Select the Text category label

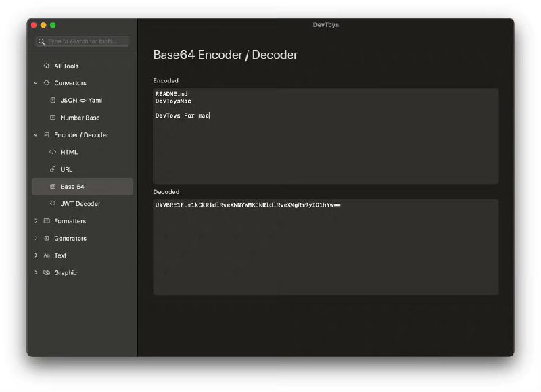(x=60, y=255)
